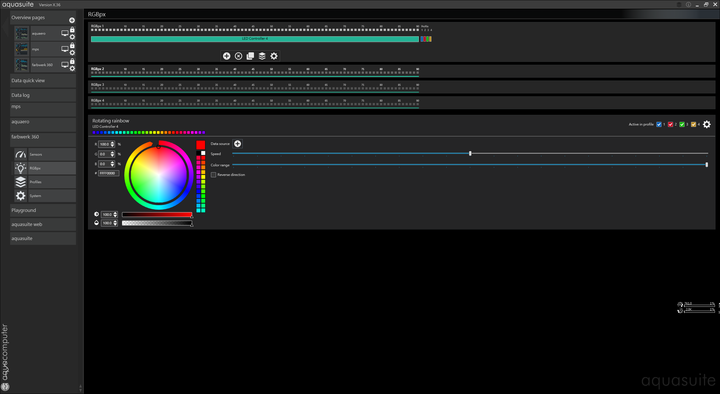Click the white saturation gradient slider

click(157, 223)
